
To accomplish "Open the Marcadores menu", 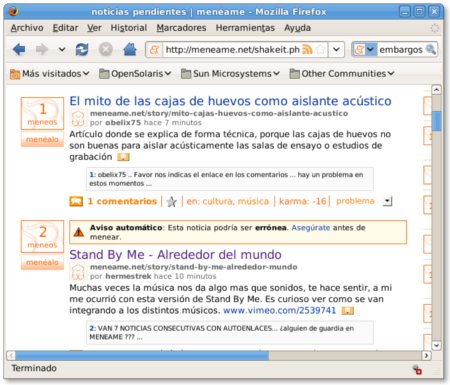I will pyautogui.click(x=181, y=28).
